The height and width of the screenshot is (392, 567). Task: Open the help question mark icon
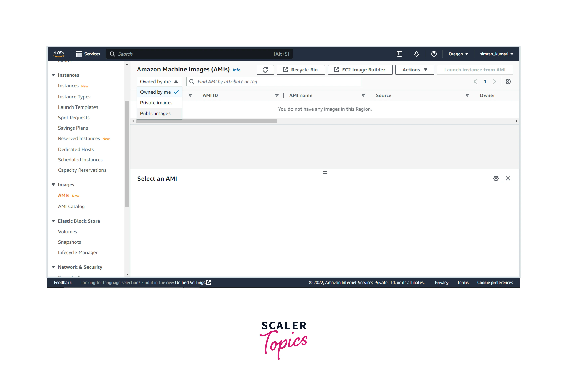[434, 54]
